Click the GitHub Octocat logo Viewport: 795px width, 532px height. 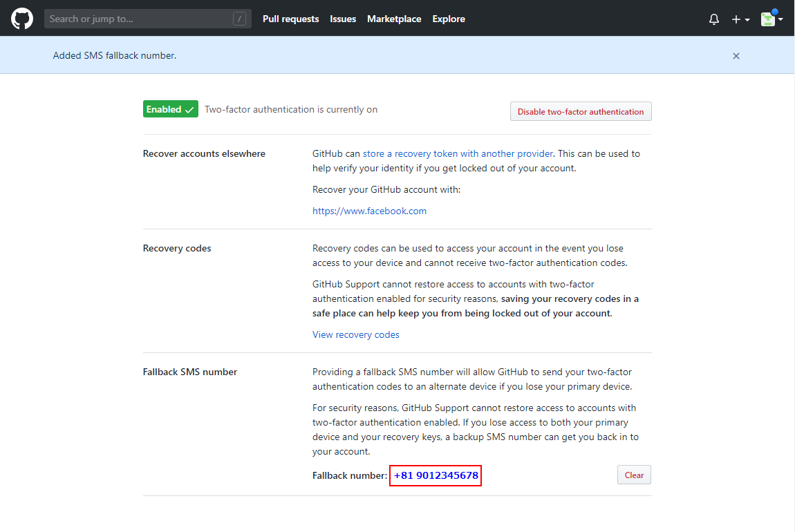click(22, 19)
